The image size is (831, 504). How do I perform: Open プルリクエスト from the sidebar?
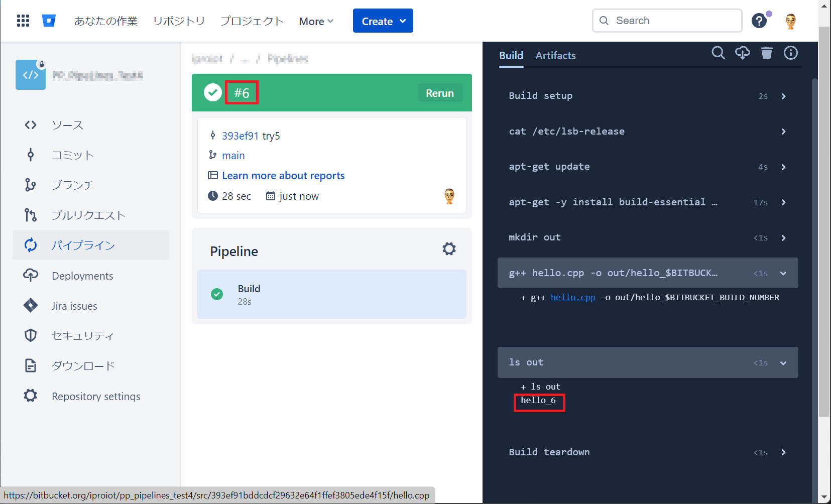(x=88, y=215)
